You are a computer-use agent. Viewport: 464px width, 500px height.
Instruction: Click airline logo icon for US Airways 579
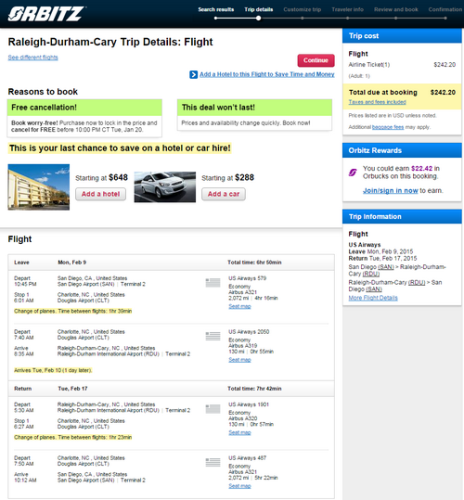pos(213,283)
